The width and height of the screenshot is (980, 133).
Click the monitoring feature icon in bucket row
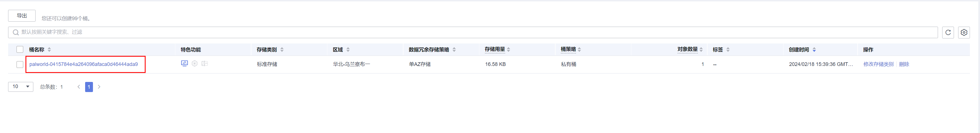[x=185, y=64]
